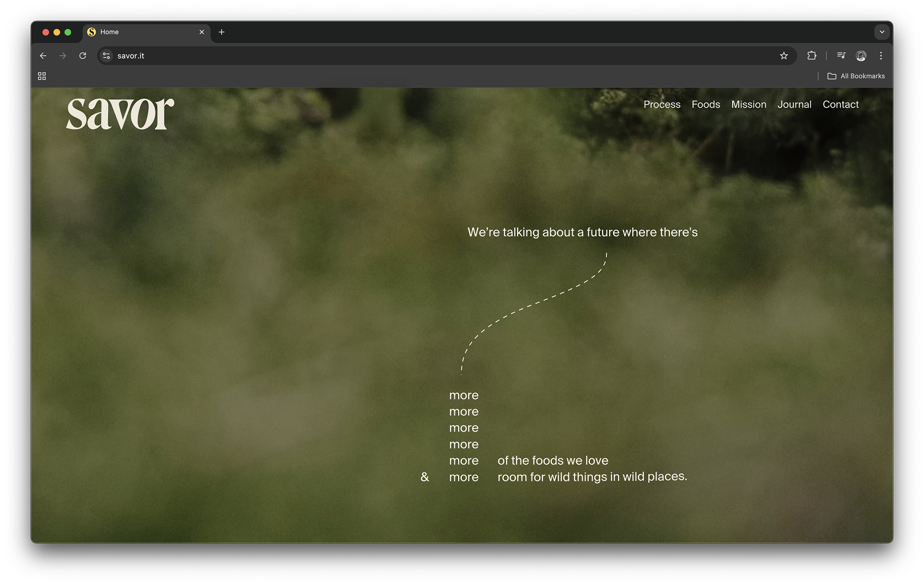Open the All Bookmarks folder
924x584 pixels.
tap(856, 76)
